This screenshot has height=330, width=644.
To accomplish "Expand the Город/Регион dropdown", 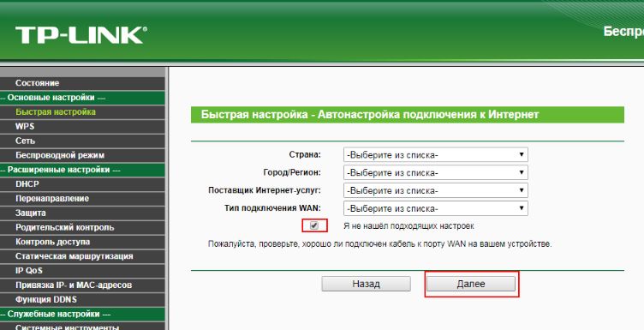I will click(435, 172).
